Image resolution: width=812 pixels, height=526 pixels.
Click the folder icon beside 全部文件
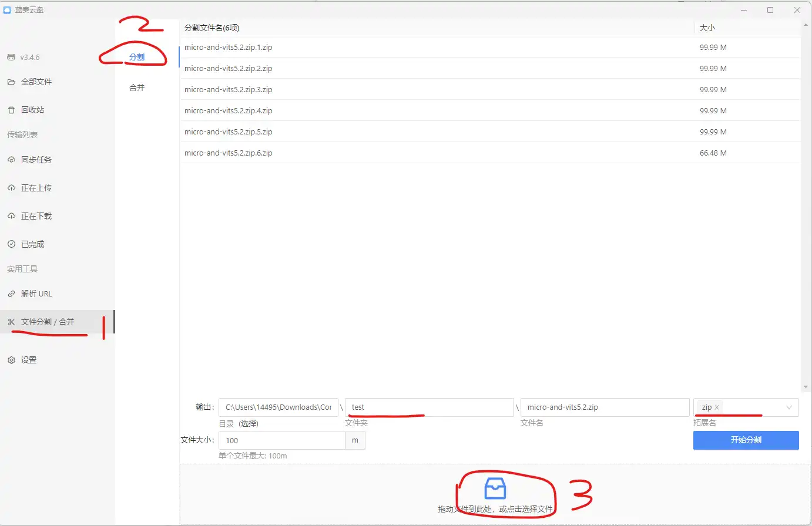(x=11, y=82)
